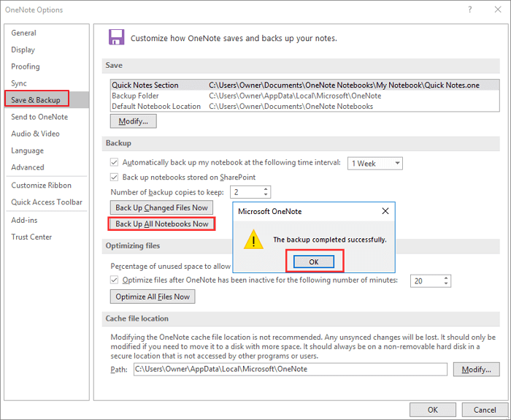The image size is (511, 420).
Task: Toggle back up notebooks stored on SharePoint
Action: pyautogui.click(x=114, y=177)
